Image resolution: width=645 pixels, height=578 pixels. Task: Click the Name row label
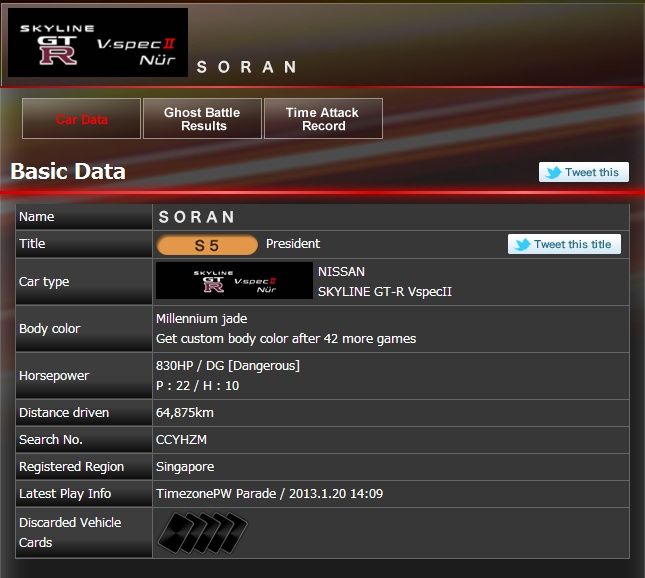(37, 217)
